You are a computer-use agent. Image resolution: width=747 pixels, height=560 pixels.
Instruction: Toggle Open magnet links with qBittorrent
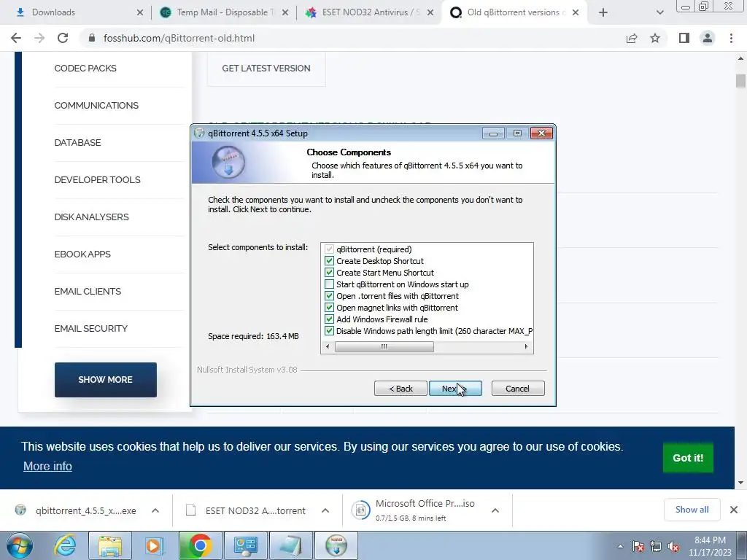click(x=329, y=308)
